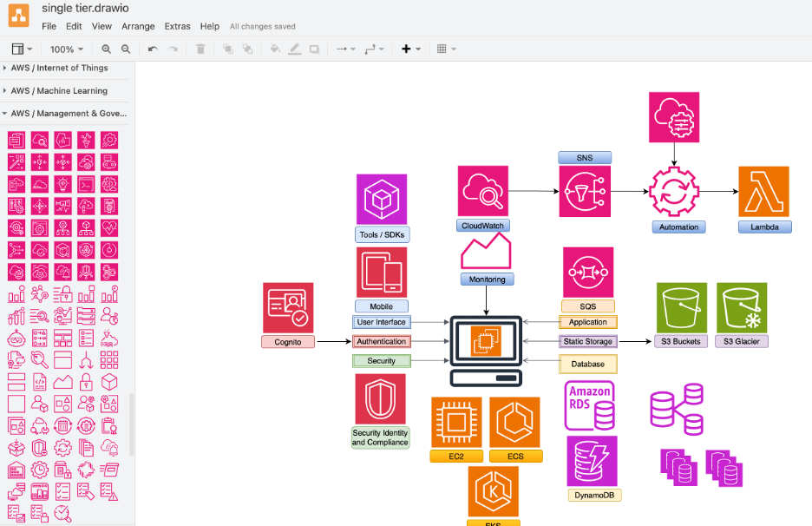Select the CloudWatch text label
Image resolution: width=812 pixels, height=526 pixels.
pyautogui.click(x=482, y=226)
